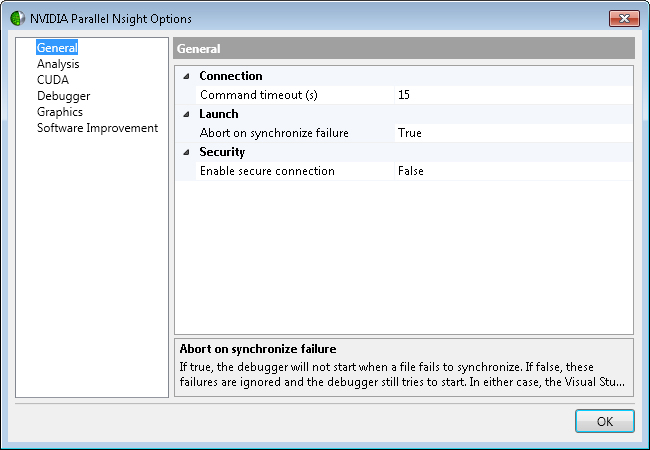Open the Analysis options category
Screen dimensions: 650x450
pos(58,64)
